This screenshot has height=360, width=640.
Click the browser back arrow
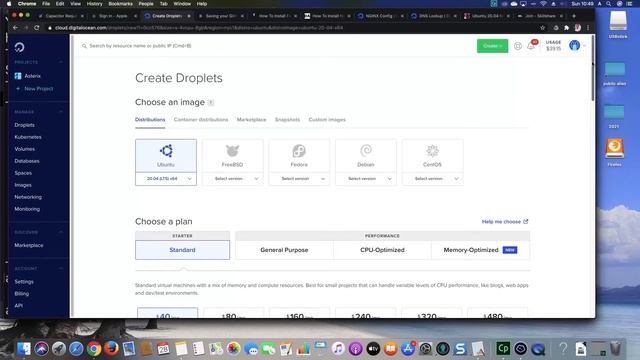[x=15, y=28]
